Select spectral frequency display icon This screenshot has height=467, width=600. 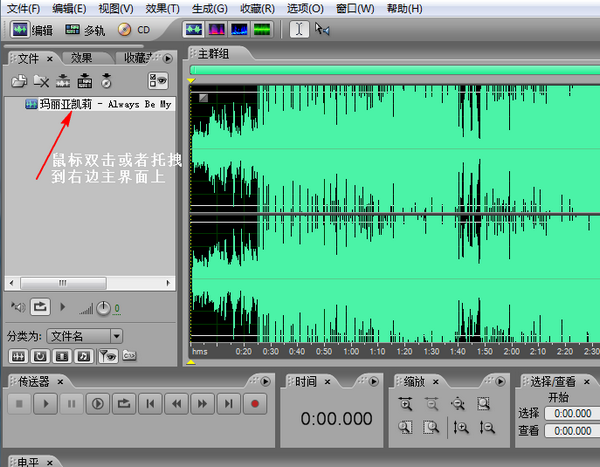coord(217,29)
